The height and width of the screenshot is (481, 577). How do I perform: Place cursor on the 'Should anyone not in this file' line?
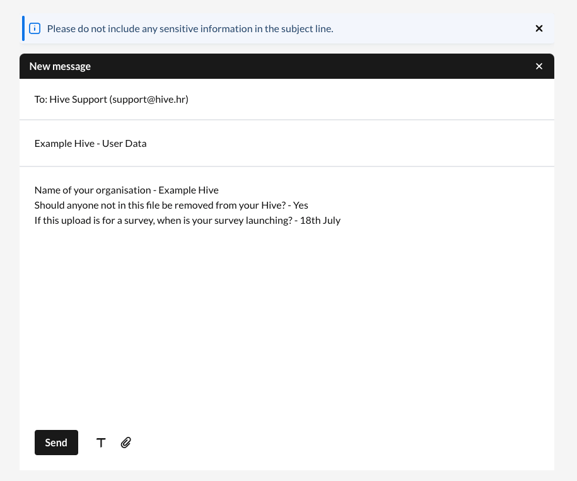click(x=171, y=205)
